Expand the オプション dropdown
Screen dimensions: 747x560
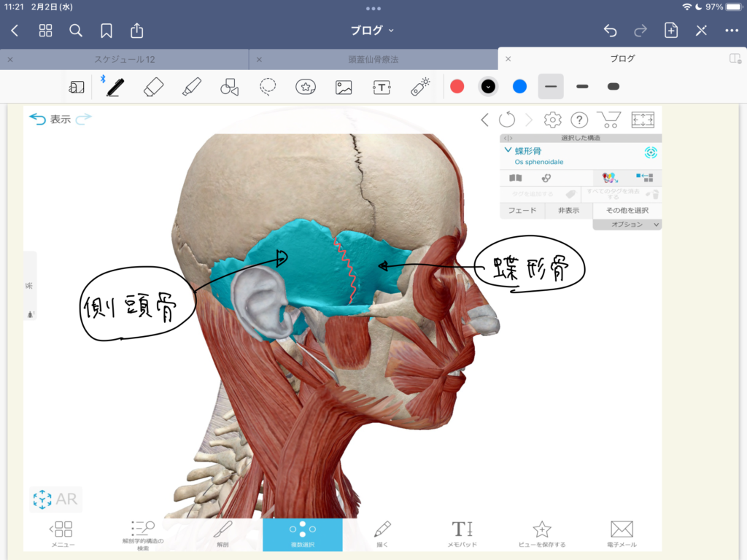627,224
